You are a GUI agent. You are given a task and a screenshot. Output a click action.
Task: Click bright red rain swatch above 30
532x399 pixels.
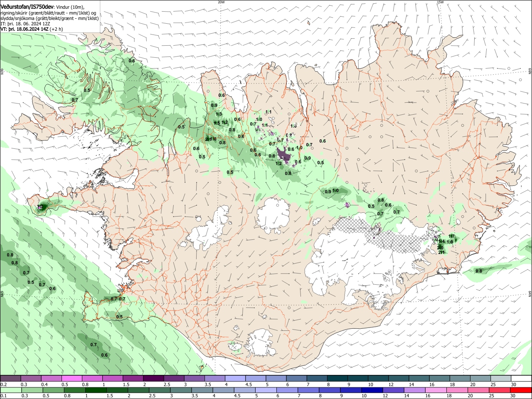coord(521,390)
